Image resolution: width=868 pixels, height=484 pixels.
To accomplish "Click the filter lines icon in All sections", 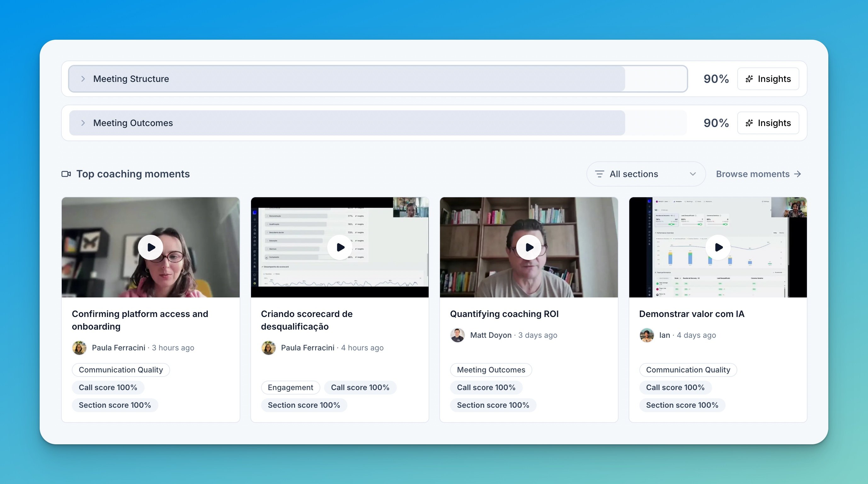I will click(x=599, y=174).
